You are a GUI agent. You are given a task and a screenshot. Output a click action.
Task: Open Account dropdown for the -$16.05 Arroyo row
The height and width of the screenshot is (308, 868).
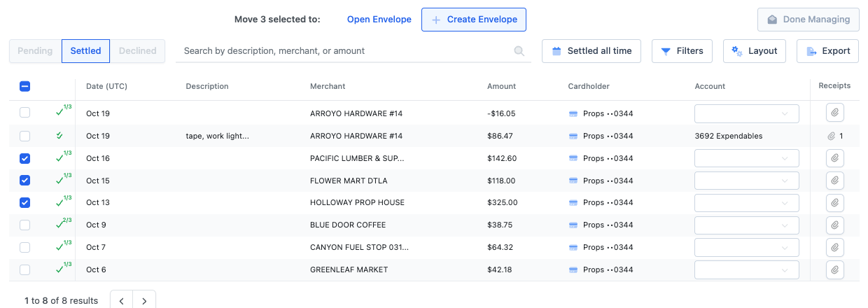tap(746, 113)
